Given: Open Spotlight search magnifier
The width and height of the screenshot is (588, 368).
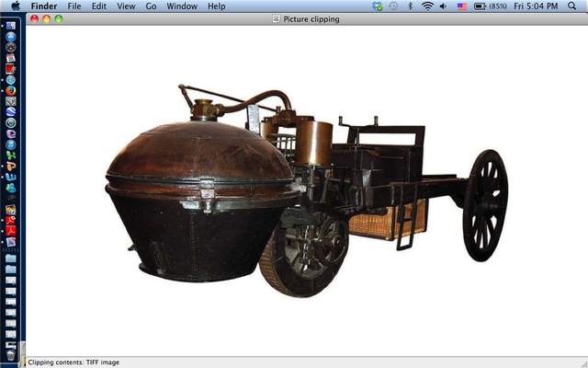Looking at the screenshot, I should point(571,6).
